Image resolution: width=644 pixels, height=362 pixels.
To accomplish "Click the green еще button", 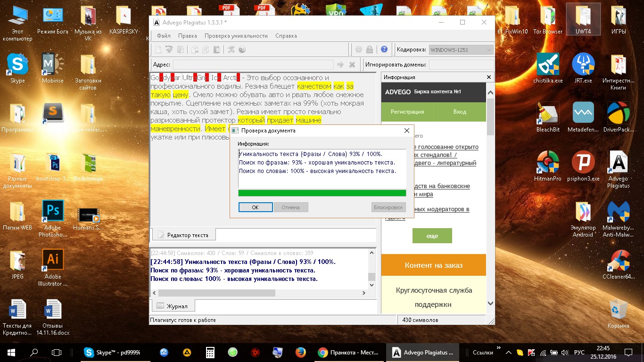I will click(x=432, y=236).
